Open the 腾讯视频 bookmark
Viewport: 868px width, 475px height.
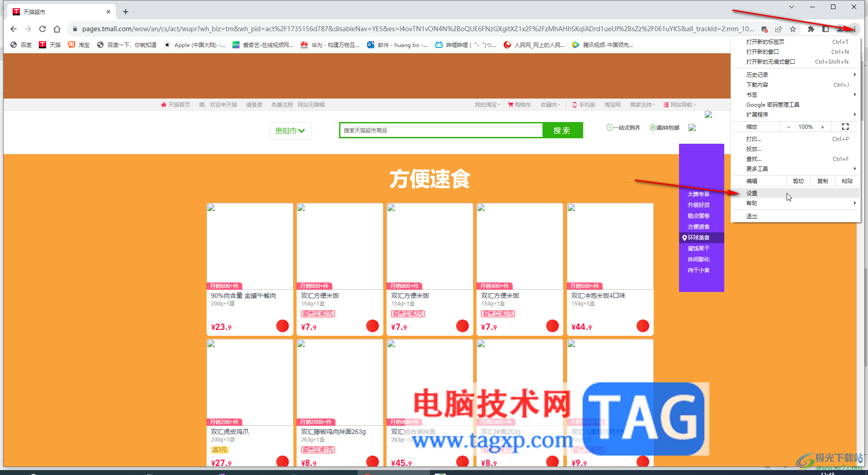coord(603,45)
